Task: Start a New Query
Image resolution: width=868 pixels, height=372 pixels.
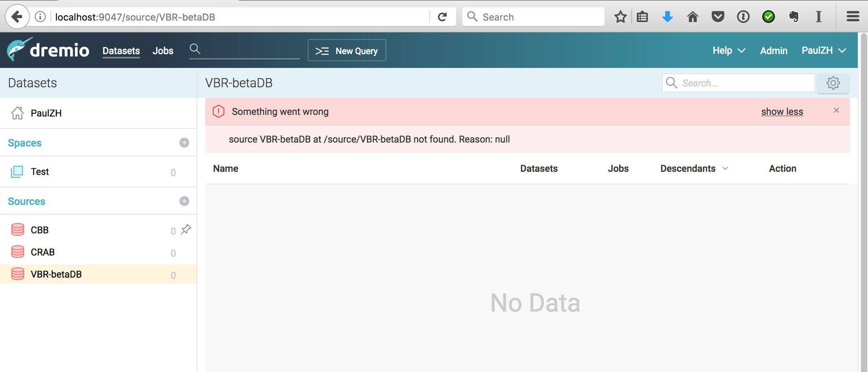Action: pyautogui.click(x=347, y=51)
